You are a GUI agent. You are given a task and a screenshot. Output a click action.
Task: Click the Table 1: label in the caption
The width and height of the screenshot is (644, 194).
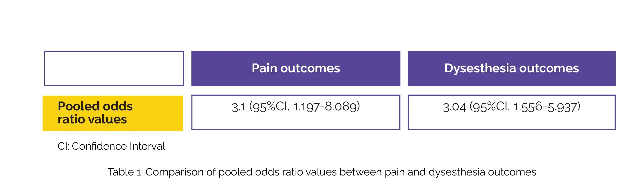(125, 172)
